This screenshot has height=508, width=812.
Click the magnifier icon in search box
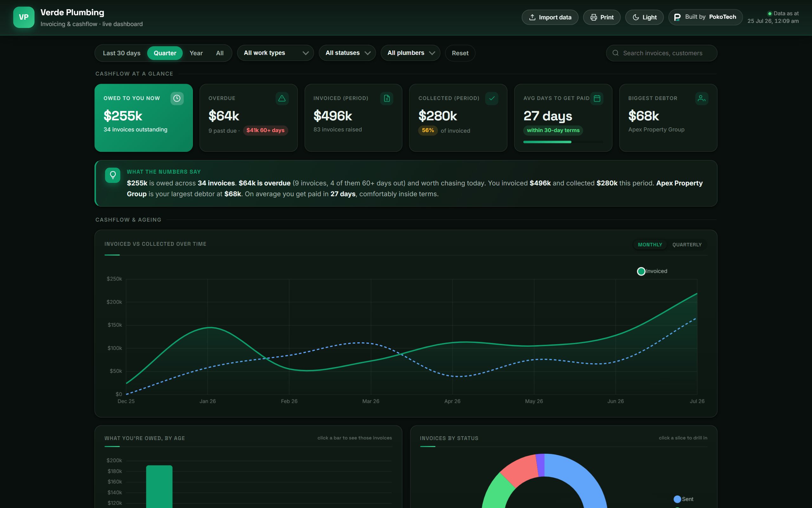615,53
